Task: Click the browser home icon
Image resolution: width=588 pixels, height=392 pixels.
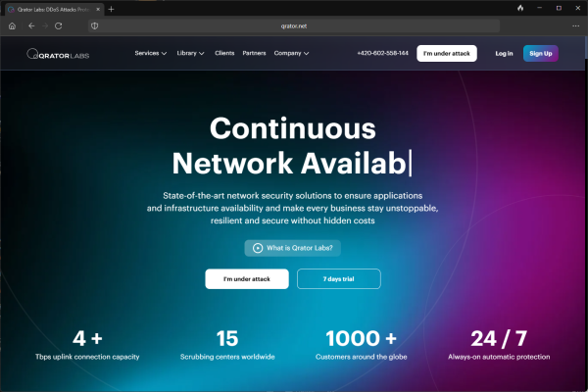Action: pos(12,24)
